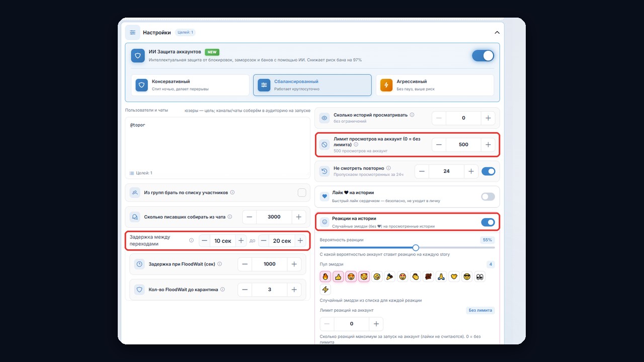The width and height of the screenshot is (644, 362).
Task: Toggle the ИИ Защита аккаунтов switch
Action: (x=483, y=56)
